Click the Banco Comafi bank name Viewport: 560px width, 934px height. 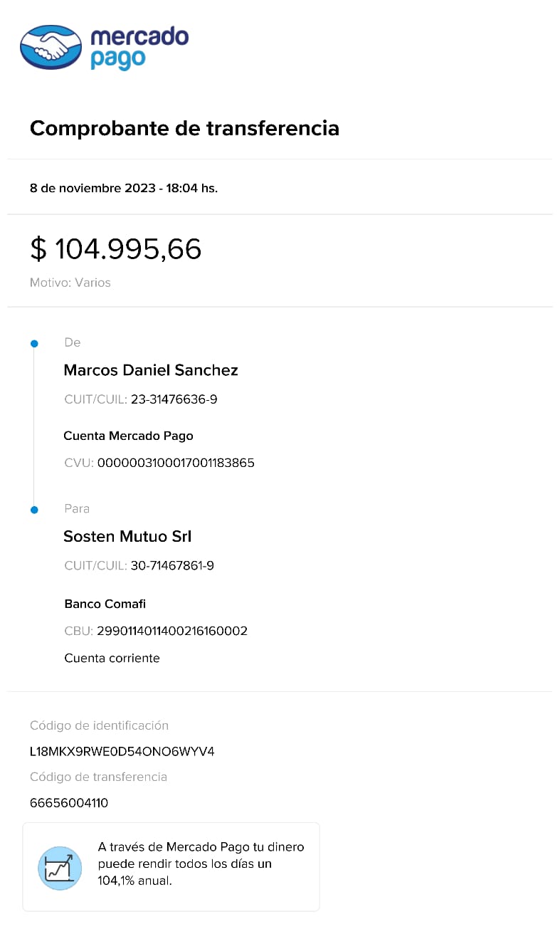click(105, 604)
